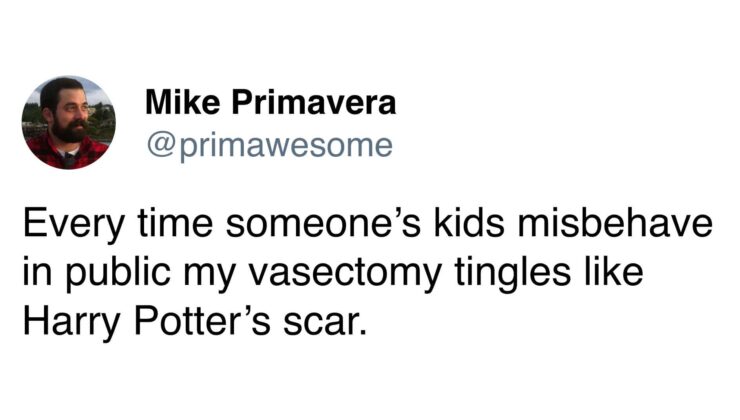
Task: Click the display name Mike Primavera
Action: [x=270, y=102]
